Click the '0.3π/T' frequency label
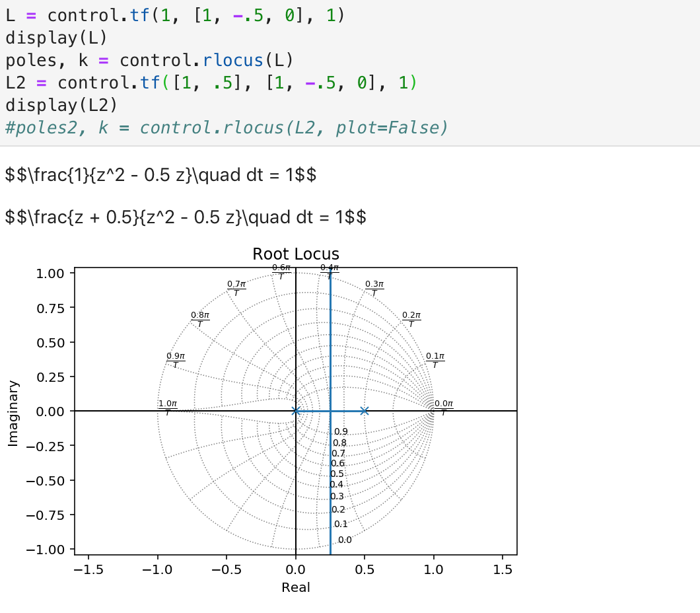The width and height of the screenshot is (700, 613). click(374, 288)
